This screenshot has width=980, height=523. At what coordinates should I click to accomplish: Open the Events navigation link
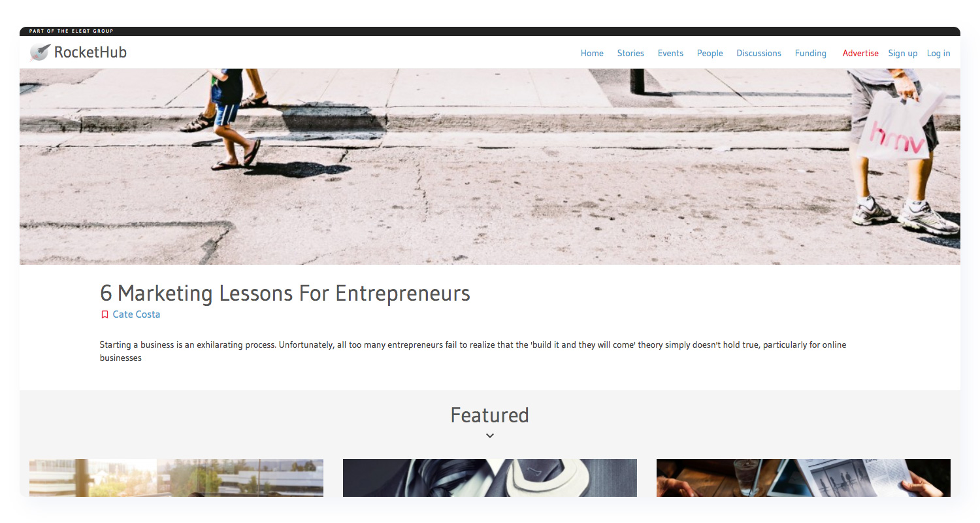[670, 53]
